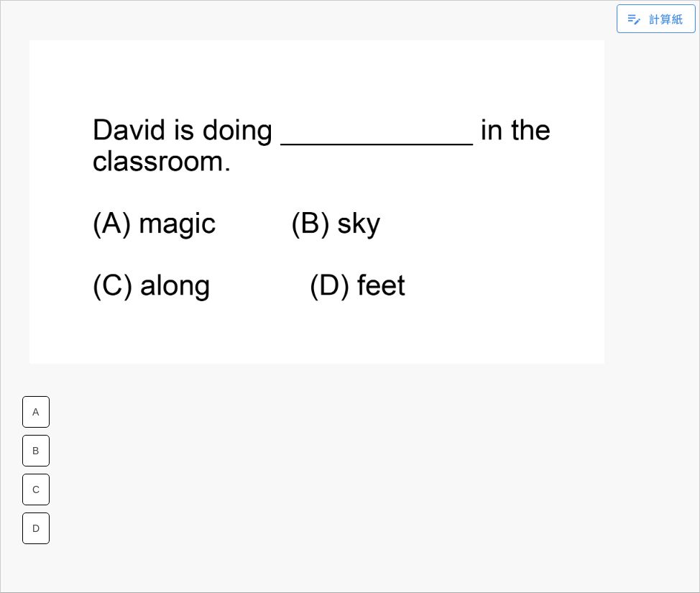Click the pencil-and-lines icon beside 計算紙
The image size is (700, 593).
[634, 19]
